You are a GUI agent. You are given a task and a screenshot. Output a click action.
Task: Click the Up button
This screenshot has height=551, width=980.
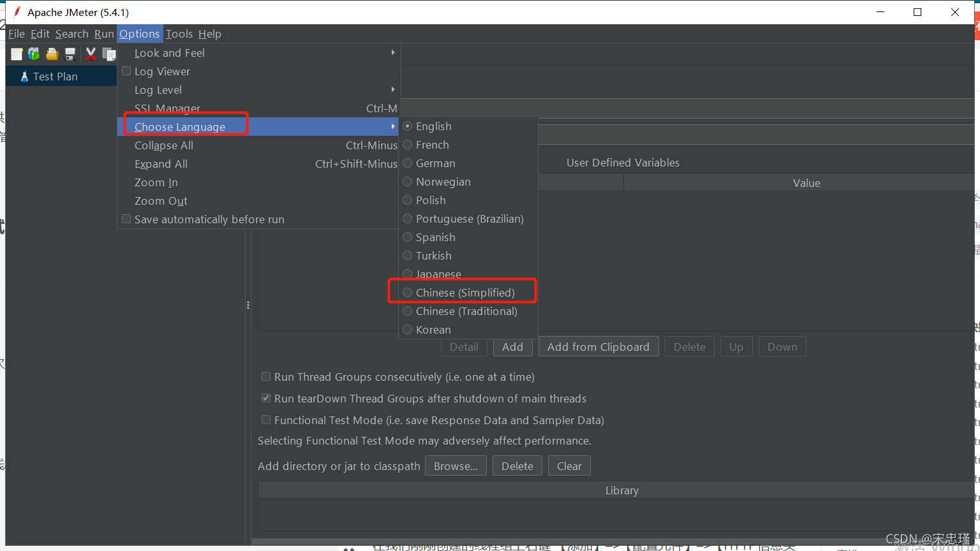(x=736, y=347)
